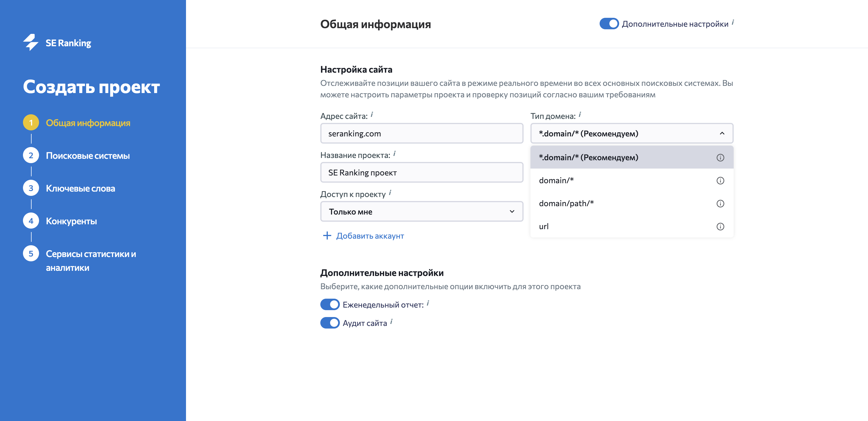Go to step 2 Поисковые системы

tap(88, 156)
